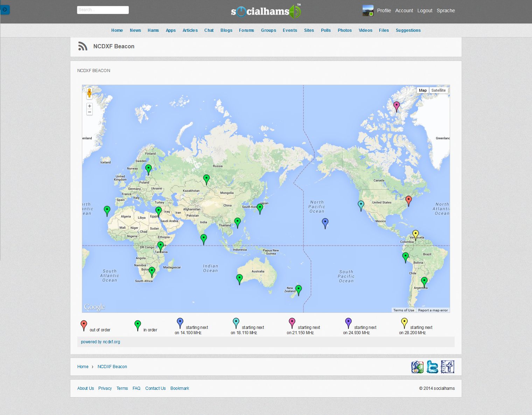532x415 pixels.
Task: Open the Events menu item
Action: point(290,30)
